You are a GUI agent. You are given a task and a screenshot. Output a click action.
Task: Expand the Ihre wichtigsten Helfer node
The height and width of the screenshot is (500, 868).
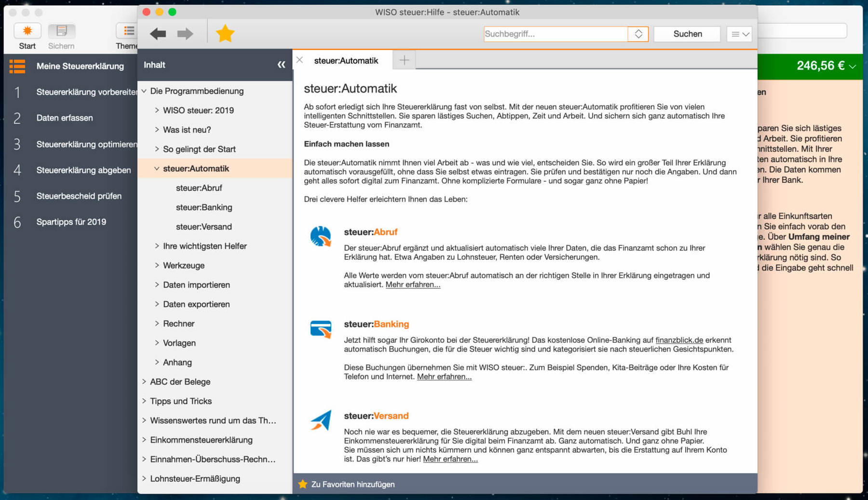pos(157,246)
